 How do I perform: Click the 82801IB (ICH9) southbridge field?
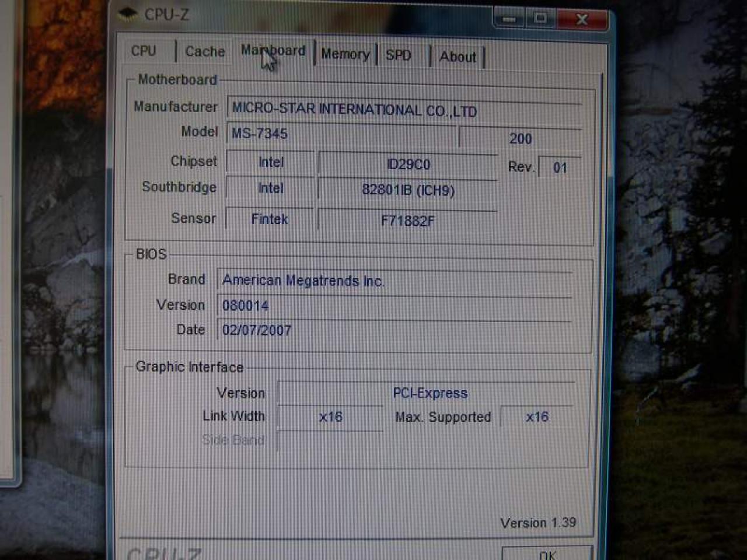pos(408,190)
